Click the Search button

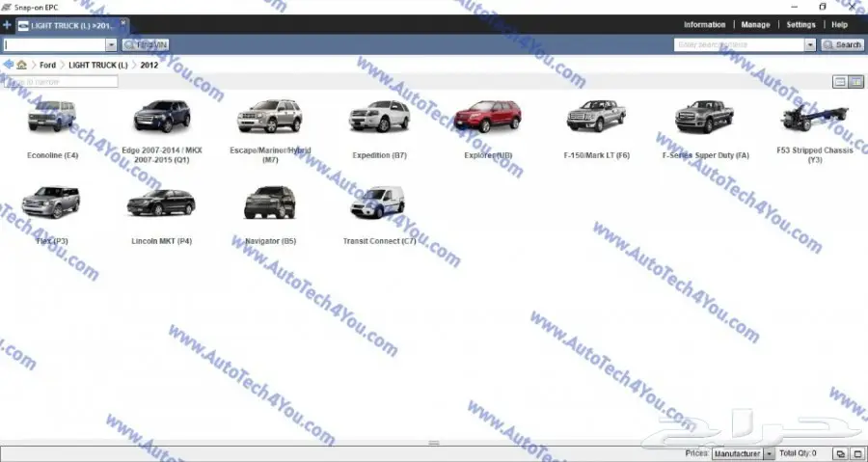coord(843,44)
